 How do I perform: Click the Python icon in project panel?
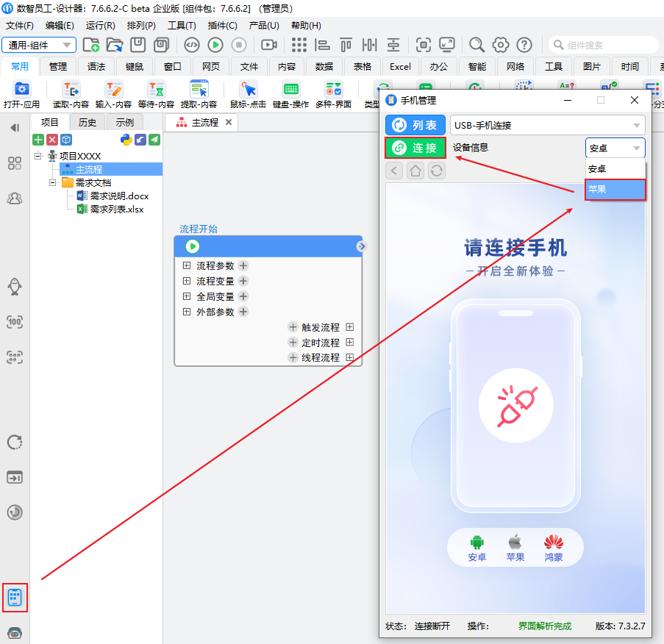pyautogui.click(x=126, y=140)
